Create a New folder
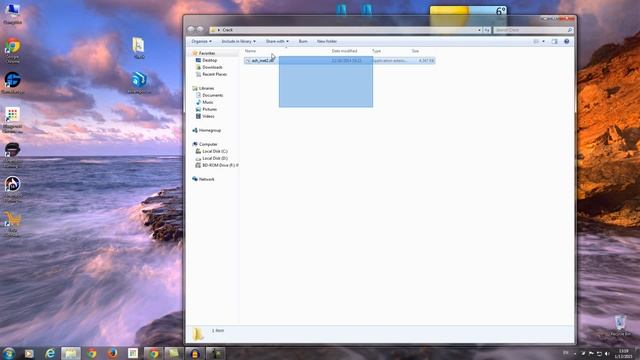640x360 pixels. point(327,41)
